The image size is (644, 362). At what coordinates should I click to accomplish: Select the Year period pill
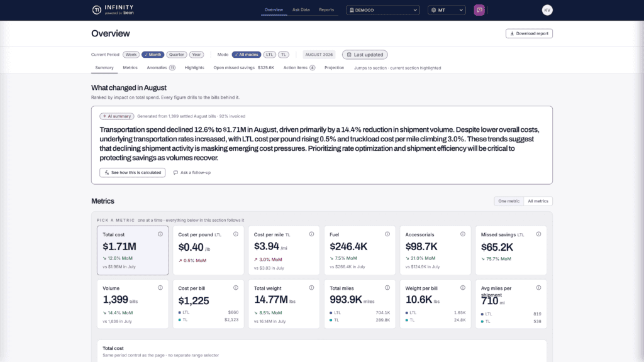(x=196, y=55)
